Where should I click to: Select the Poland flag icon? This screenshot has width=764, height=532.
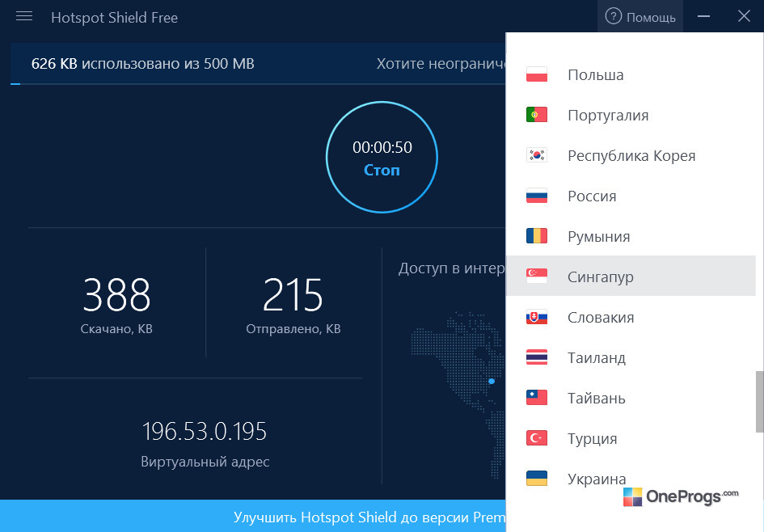[537, 74]
